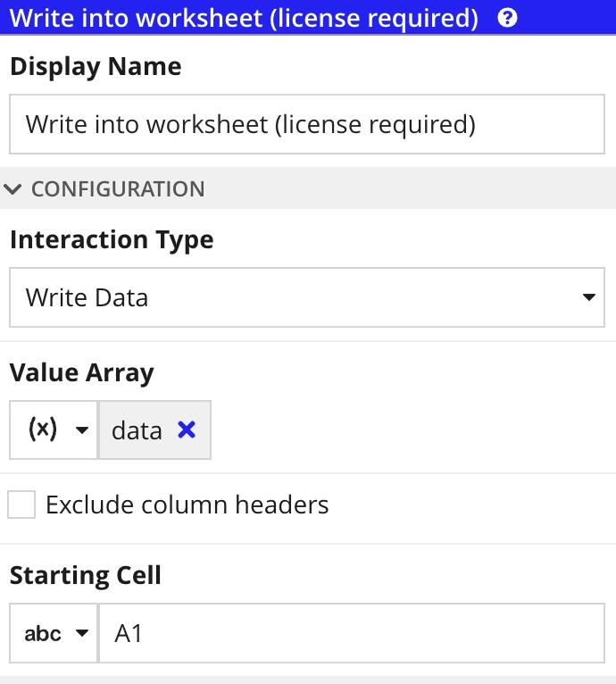Click the Display Name label
The width and height of the screenshot is (616, 684).
(x=96, y=67)
